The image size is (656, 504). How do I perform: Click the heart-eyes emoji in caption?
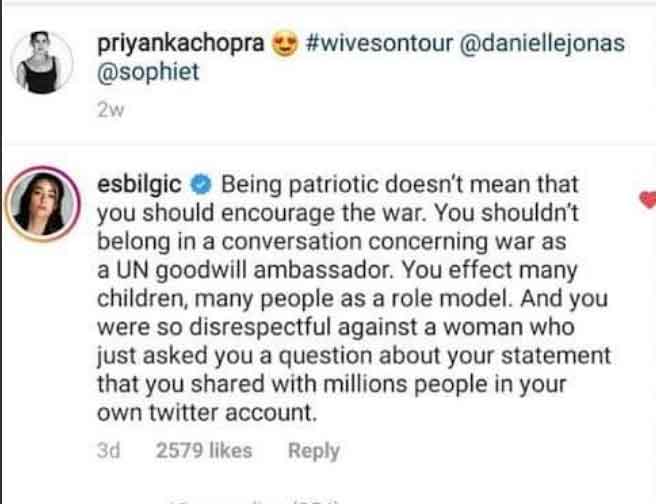pos(285,45)
